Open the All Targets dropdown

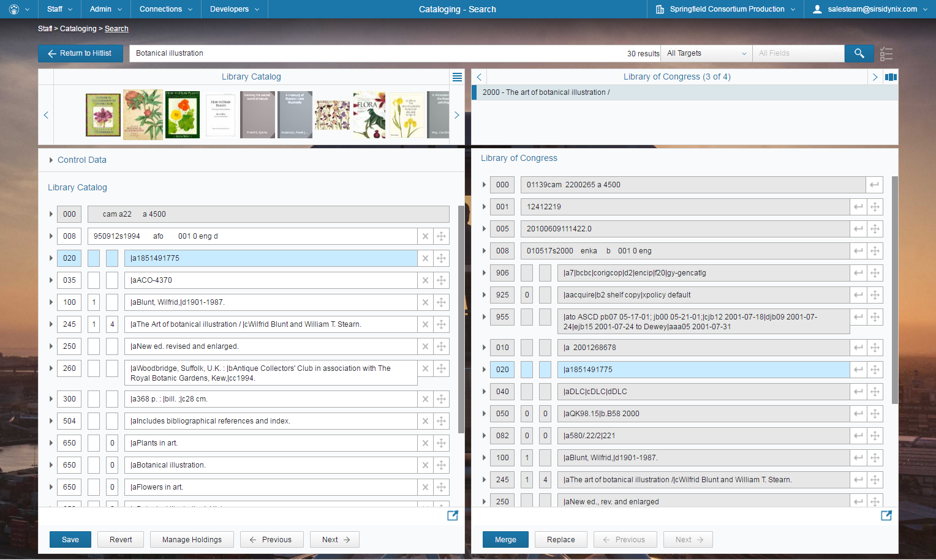click(x=706, y=53)
